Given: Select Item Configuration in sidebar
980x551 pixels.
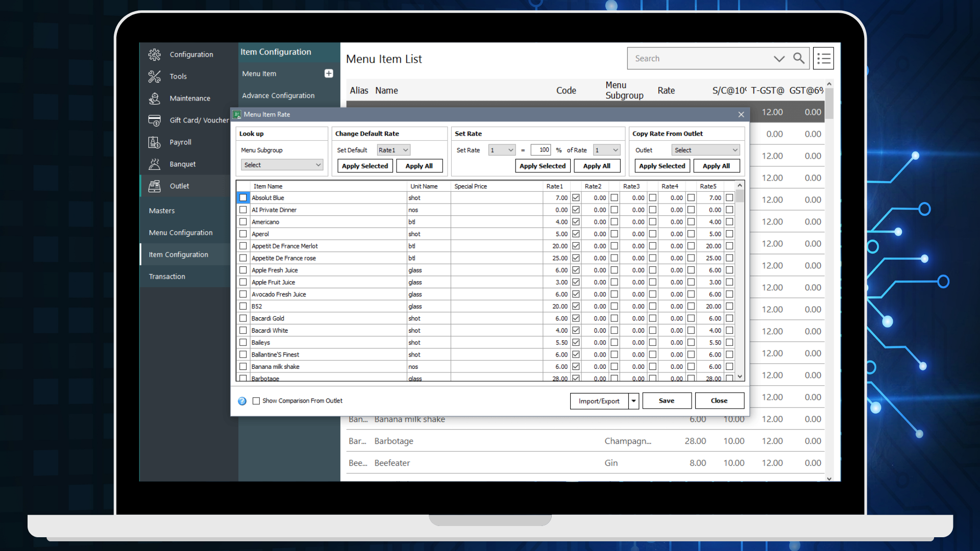Looking at the screenshot, I should click(x=178, y=255).
